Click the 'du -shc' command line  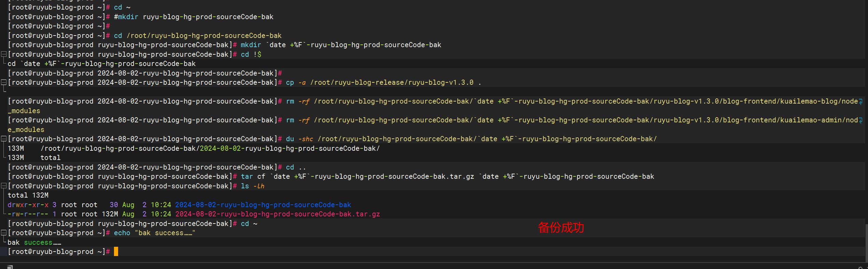[x=332, y=139]
